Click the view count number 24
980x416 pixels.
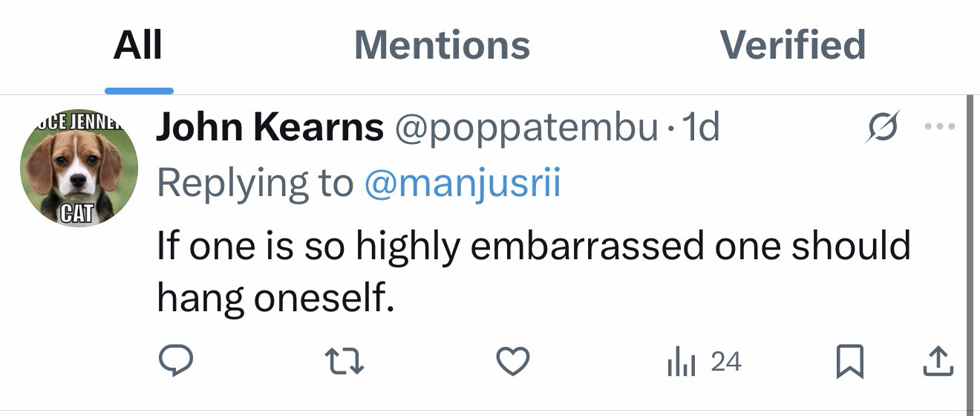coord(725,362)
